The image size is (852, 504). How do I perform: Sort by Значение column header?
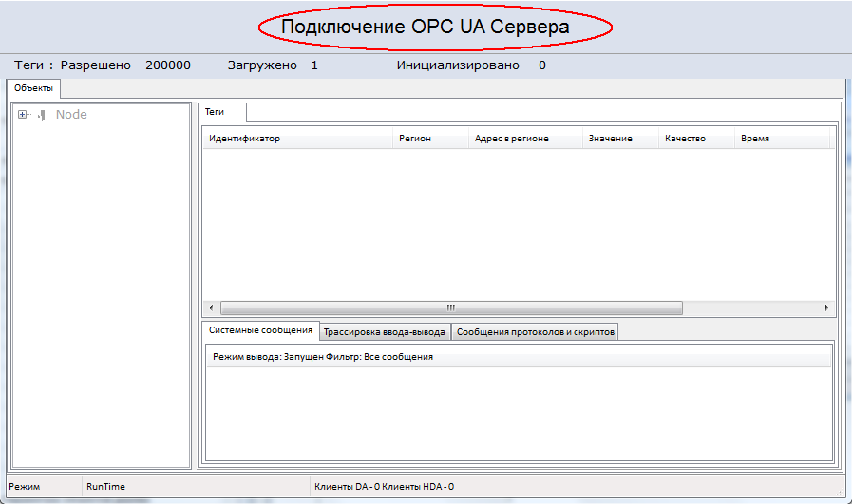tap(620, 139)
